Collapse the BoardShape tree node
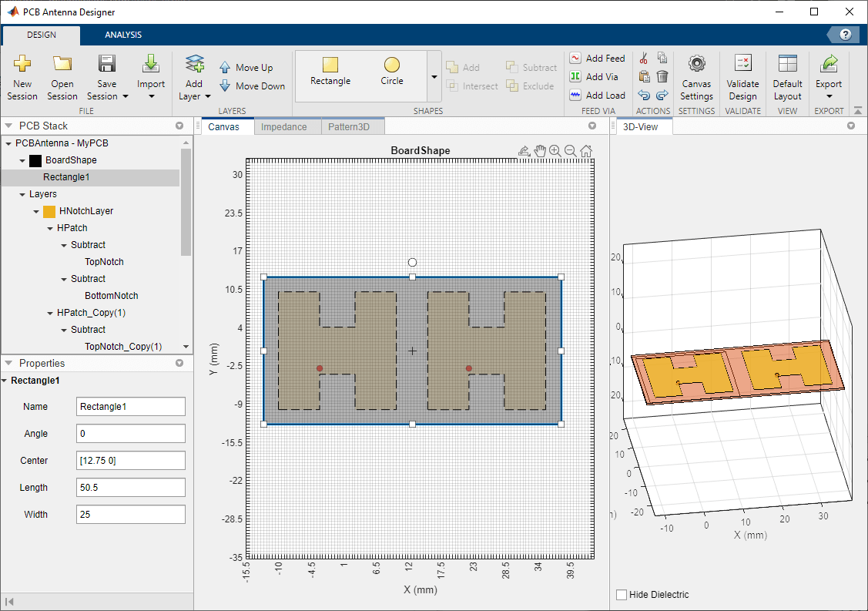Screen dimensions: 868x611 click(22, 160)
